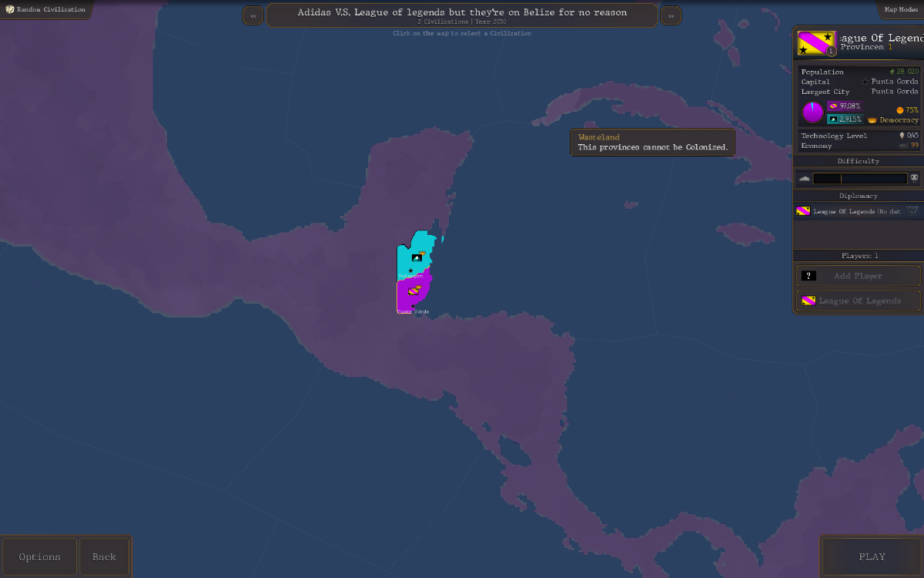The width and height of the screenshot is (924, 578).
Task: Click the Adidas flag icon on the map
Action: point(417,257)
